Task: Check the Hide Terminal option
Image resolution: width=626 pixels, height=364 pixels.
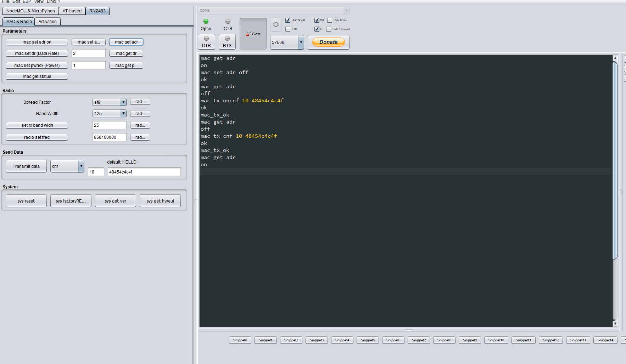Action: coord(329,29)
